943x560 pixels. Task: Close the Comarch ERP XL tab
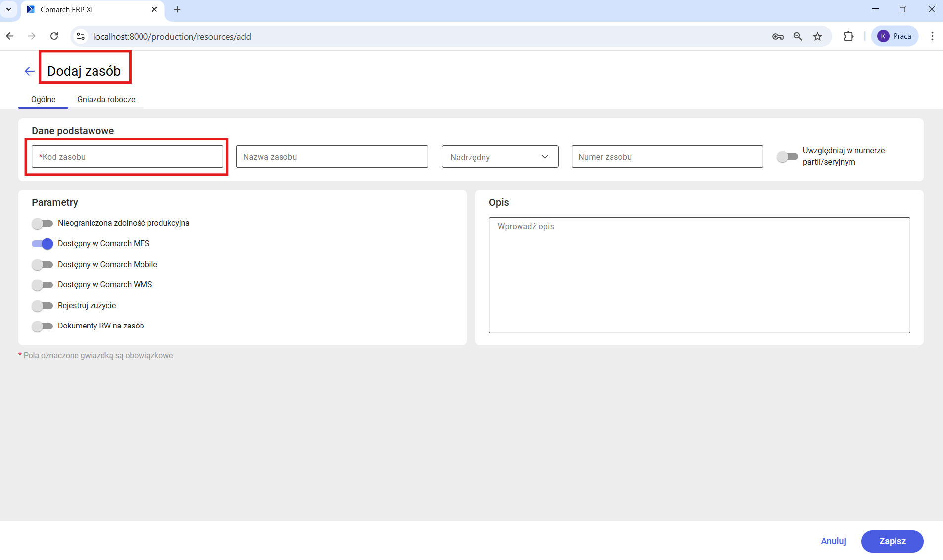[154, 9]
